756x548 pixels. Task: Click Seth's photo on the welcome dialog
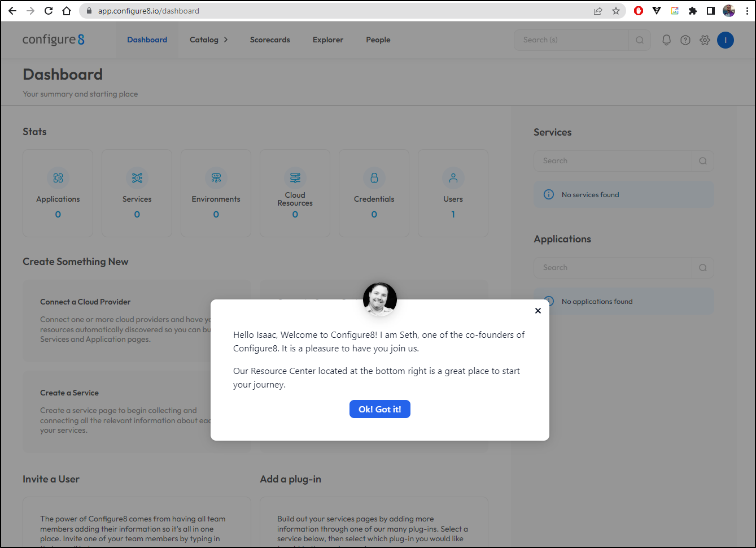tap(380, 299)
